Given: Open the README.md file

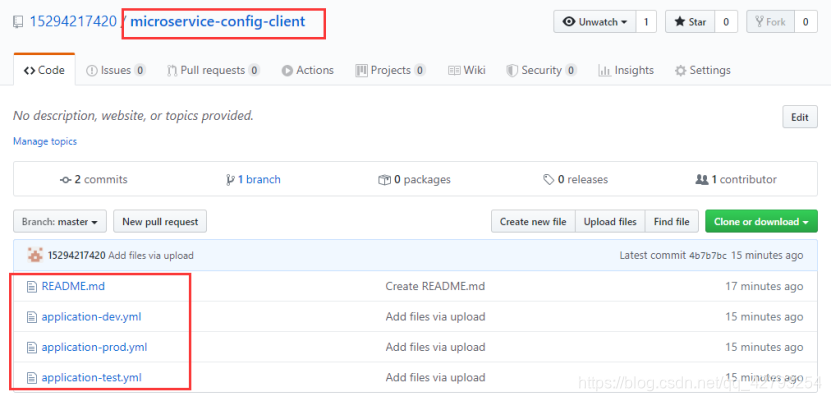Looking at the screenshot, I should 73,286.
